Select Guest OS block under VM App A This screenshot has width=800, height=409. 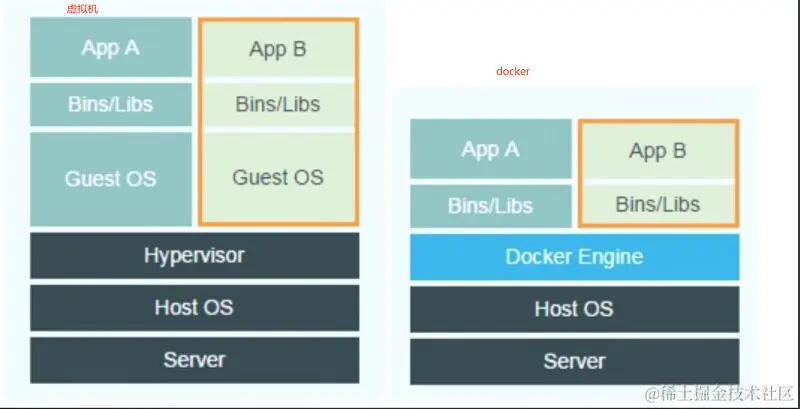click(111, 179)
